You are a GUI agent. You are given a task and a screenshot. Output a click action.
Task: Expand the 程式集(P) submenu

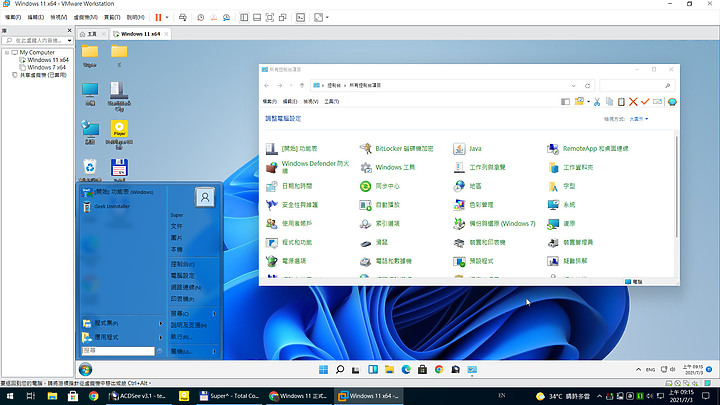(x=123, y=323)
